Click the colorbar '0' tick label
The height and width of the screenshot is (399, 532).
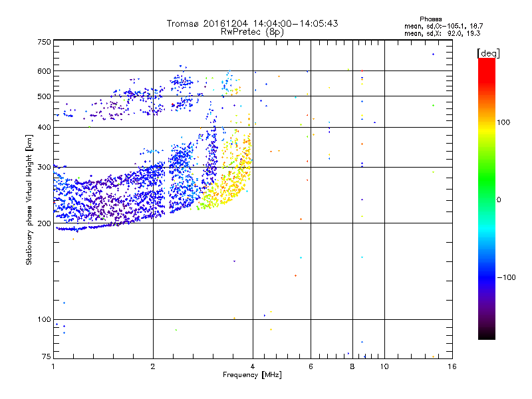pos(499,199)
